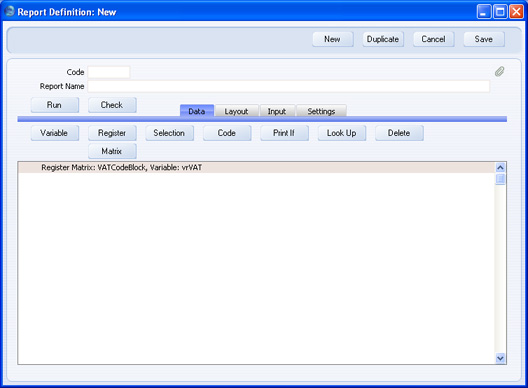Image resolution: width=528 pixels, height=388 pixels.
Task: Click the scrollbar down arrow
Action: (500, 358)
